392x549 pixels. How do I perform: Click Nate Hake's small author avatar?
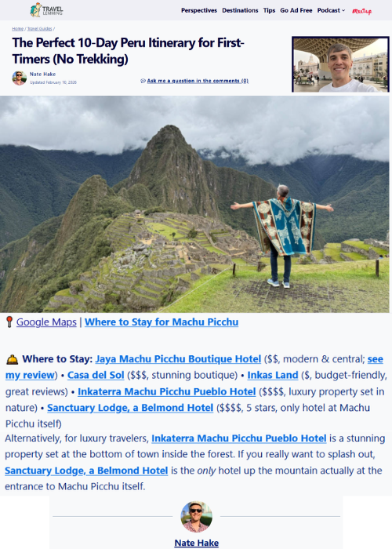[x=20, y=78]
